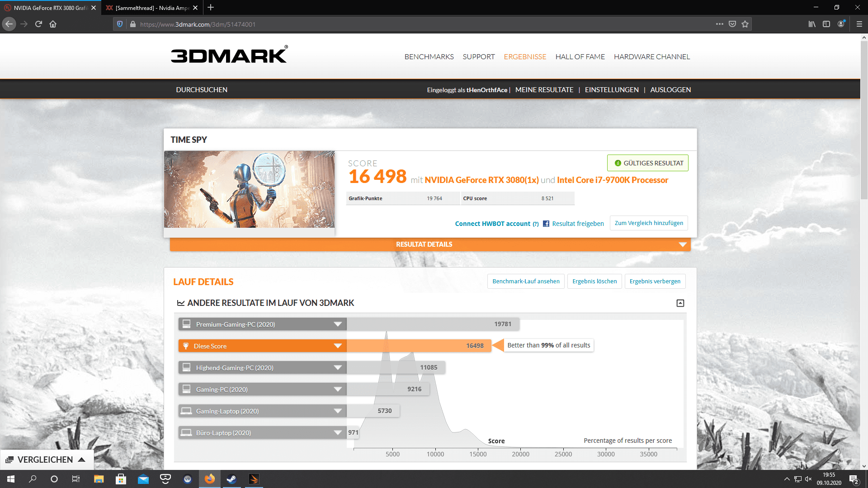Click Zum Vergleich hinzufügen button
The height and width of the screenshot is (488, 868).
tap(648, 223)
